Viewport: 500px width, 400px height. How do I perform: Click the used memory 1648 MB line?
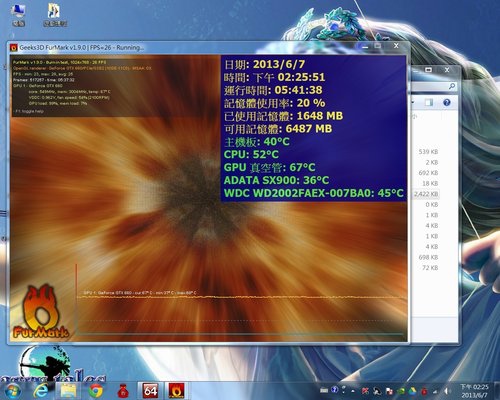tap(283, 116)
